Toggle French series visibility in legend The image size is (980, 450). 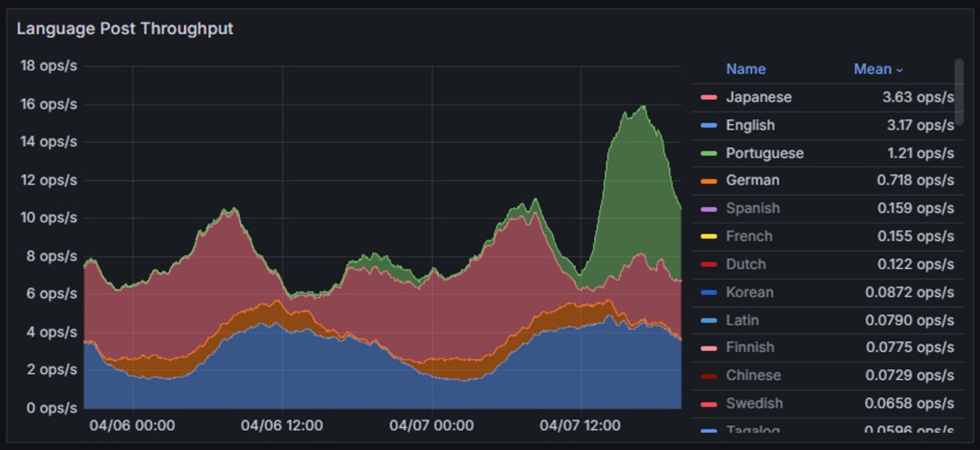748,236
